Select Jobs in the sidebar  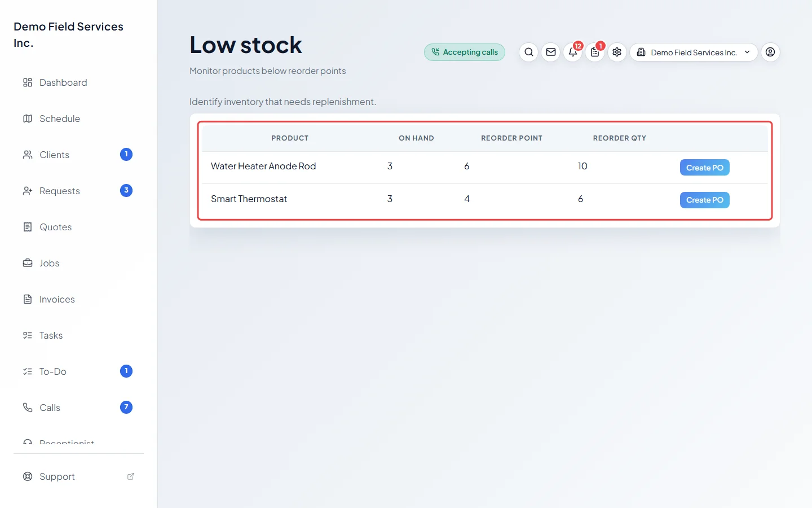[79, 263]
